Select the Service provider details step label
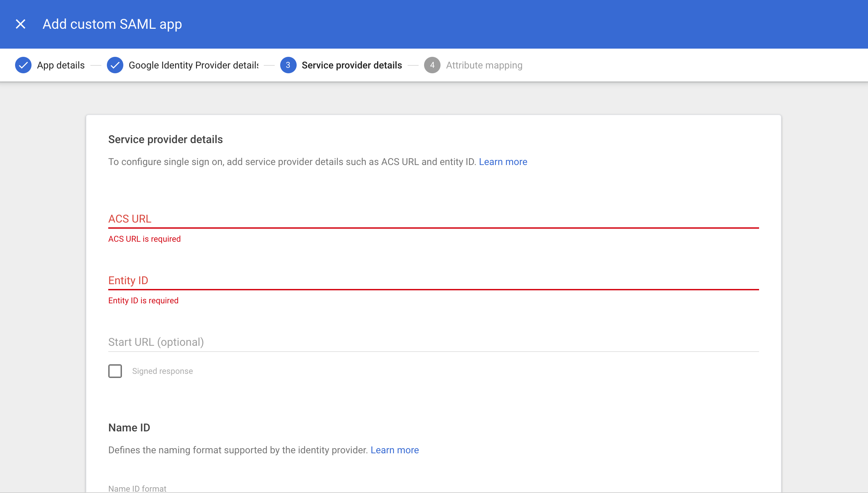Viewport: 868px width, 493px height. 351,65
